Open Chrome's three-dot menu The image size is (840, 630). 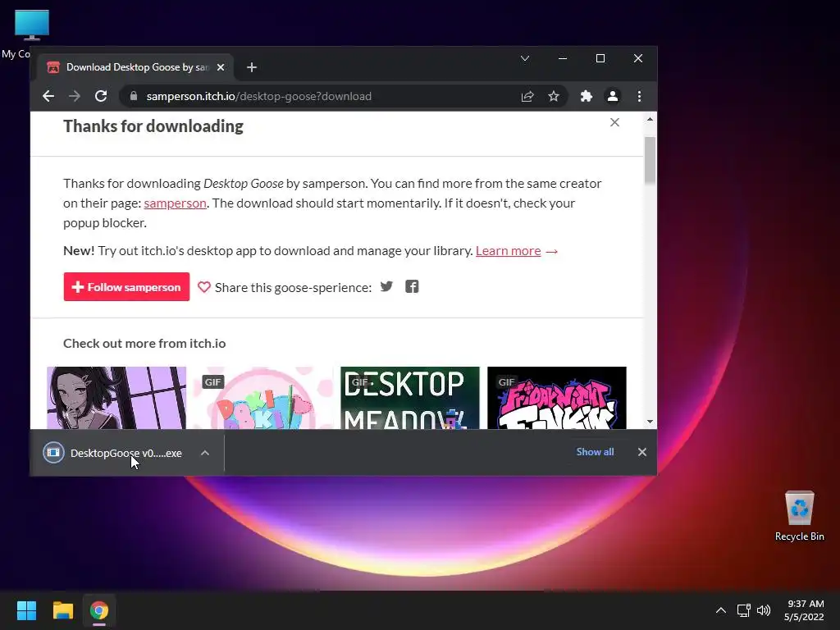click(x=639, y=97)
